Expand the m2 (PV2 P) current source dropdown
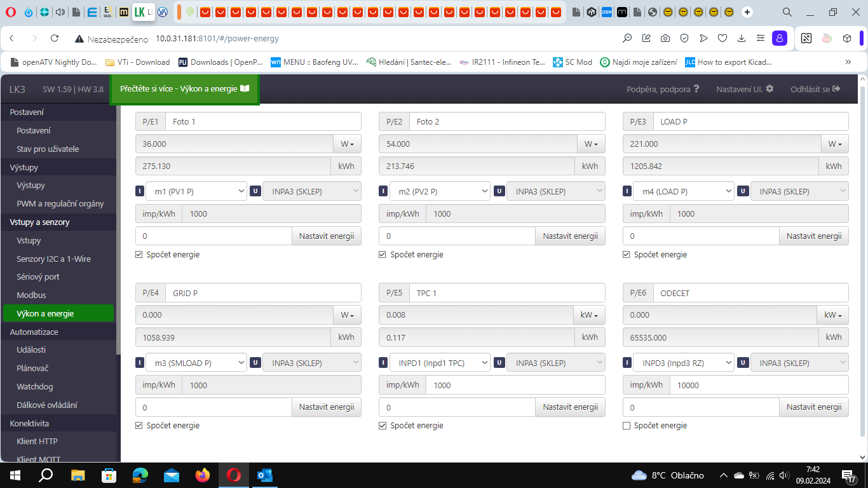This screenshot has width=868, height=488. click(440, 191)
